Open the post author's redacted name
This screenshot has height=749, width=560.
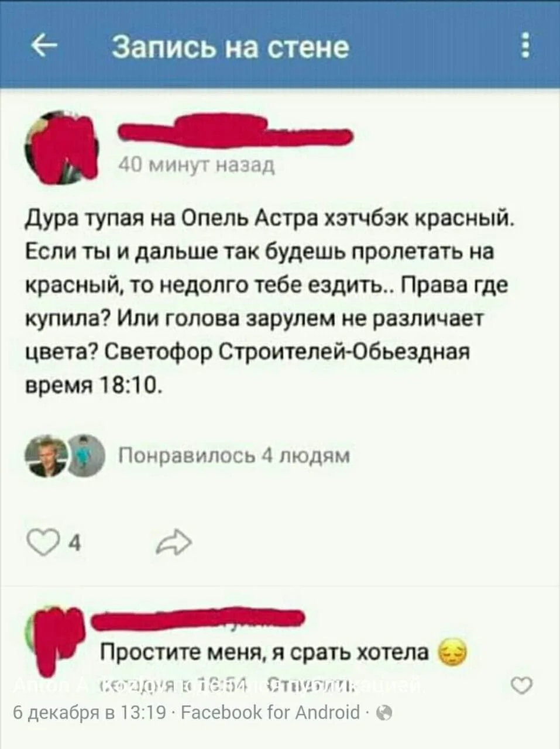(235, 132)
